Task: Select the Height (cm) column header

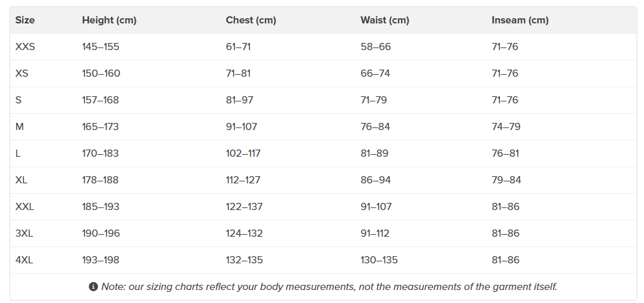Action: tap(109, 20)
